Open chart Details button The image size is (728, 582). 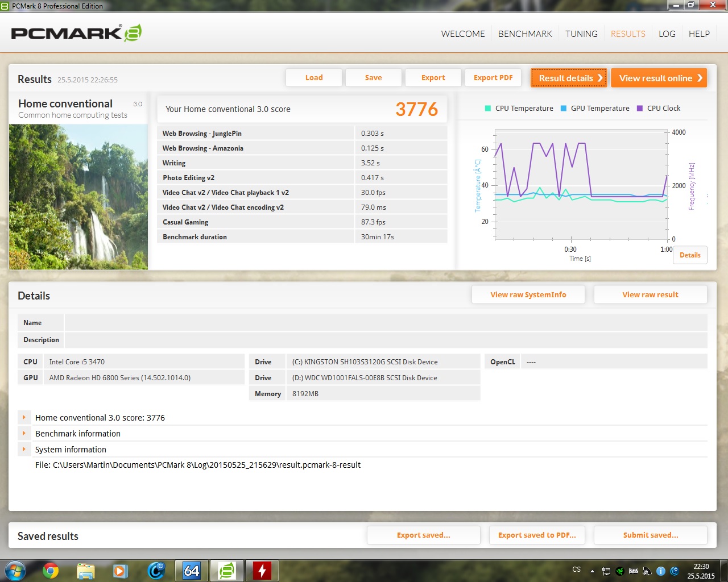[690, 255]
